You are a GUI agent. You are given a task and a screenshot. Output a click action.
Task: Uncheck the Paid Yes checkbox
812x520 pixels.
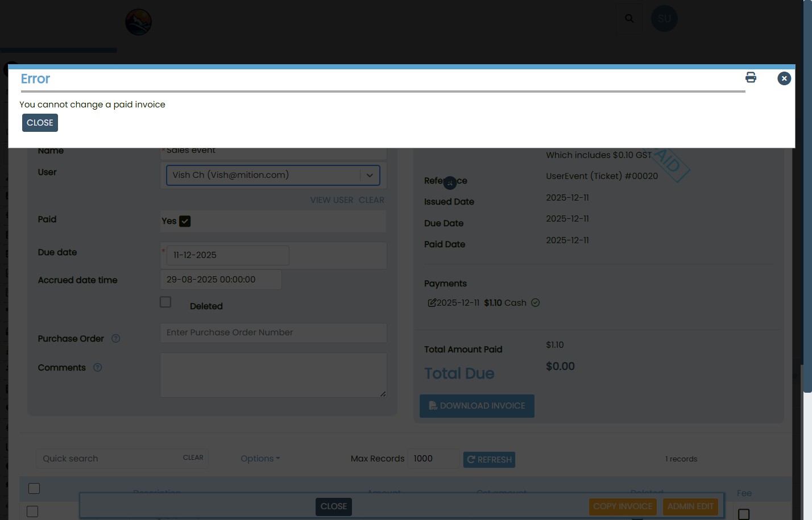point(184,221)
